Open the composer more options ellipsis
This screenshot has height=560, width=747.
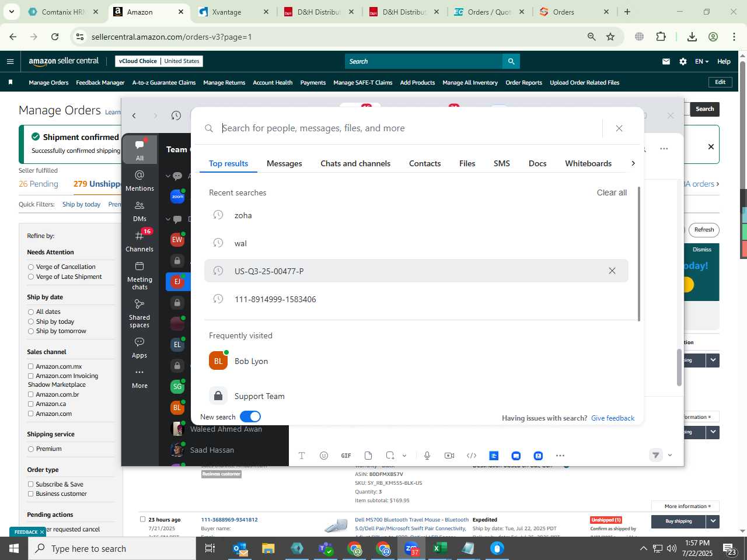(x=560, y=456)
